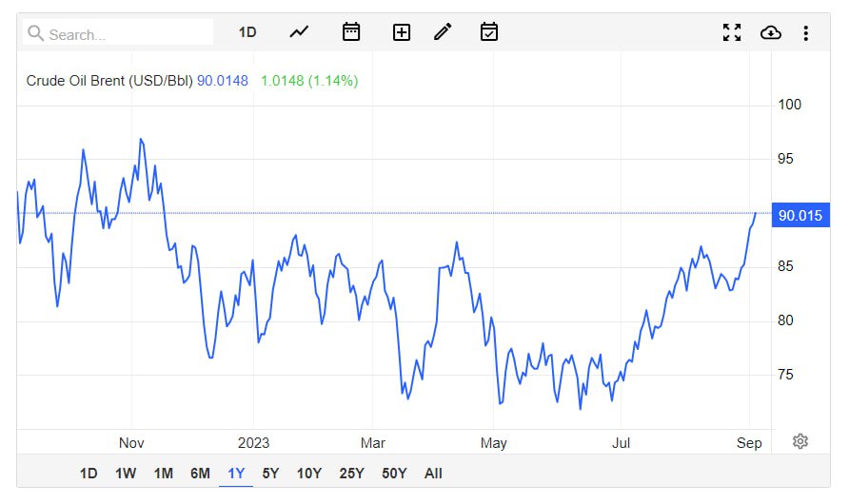
Task: Click the 90.015 current price label
Action: point(800,215)
